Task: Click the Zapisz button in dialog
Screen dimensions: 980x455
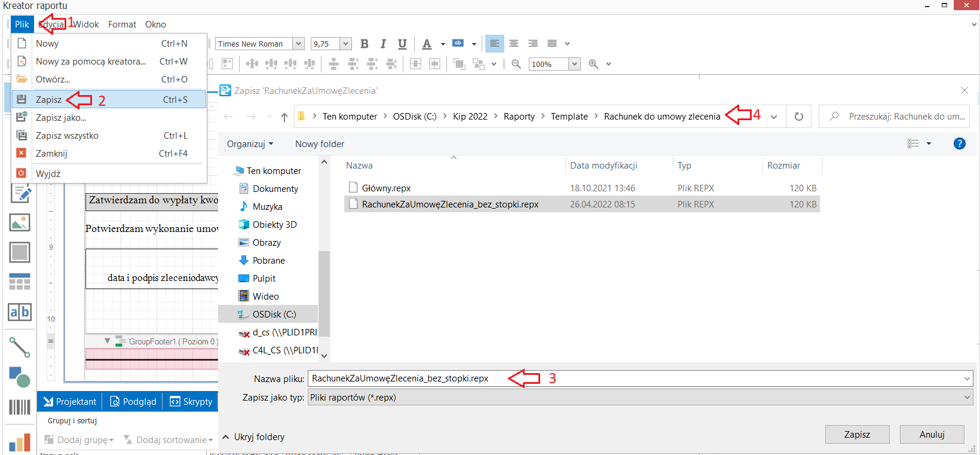Action: click(x=857, y=435)
